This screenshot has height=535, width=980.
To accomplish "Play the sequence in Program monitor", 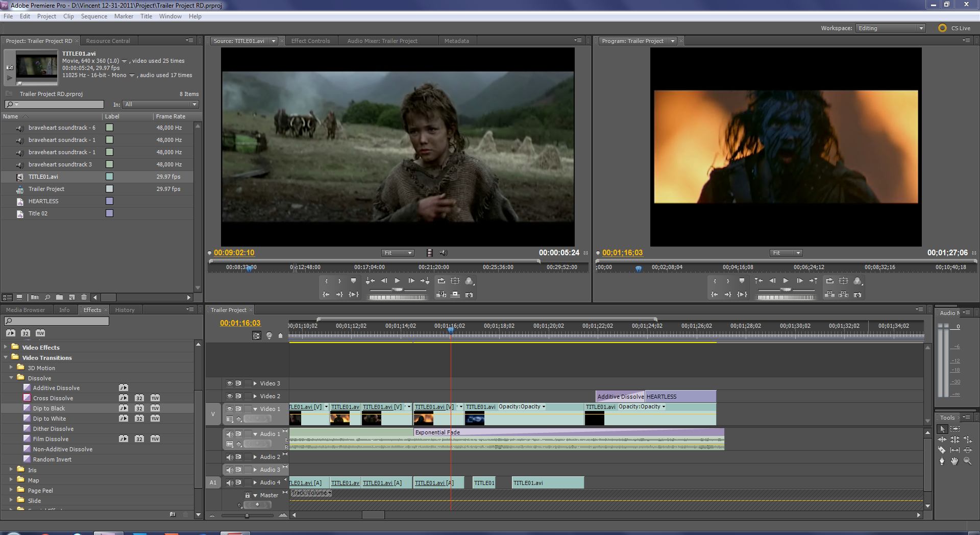I will click(x=786, y=281).
